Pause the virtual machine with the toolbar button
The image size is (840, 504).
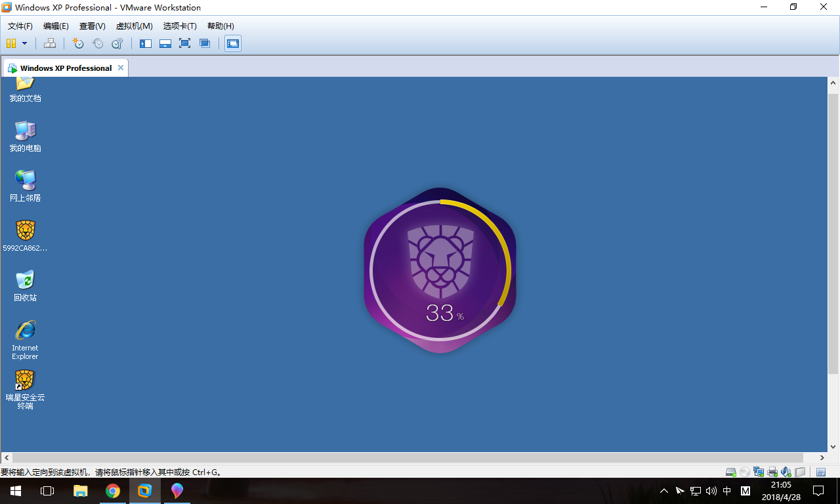coord(11,43)
